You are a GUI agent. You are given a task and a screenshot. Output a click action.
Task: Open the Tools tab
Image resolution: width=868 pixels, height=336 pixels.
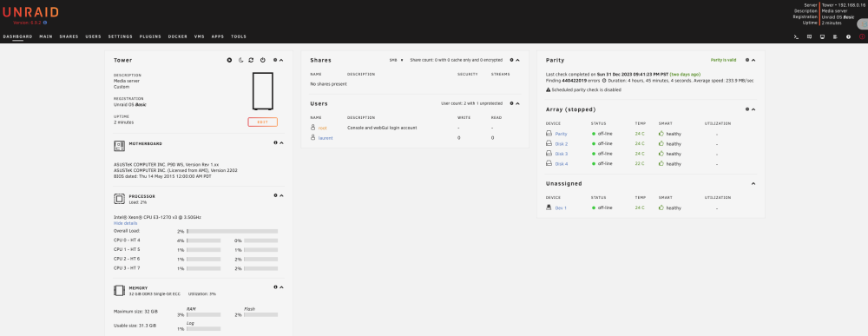coord(239,36)
